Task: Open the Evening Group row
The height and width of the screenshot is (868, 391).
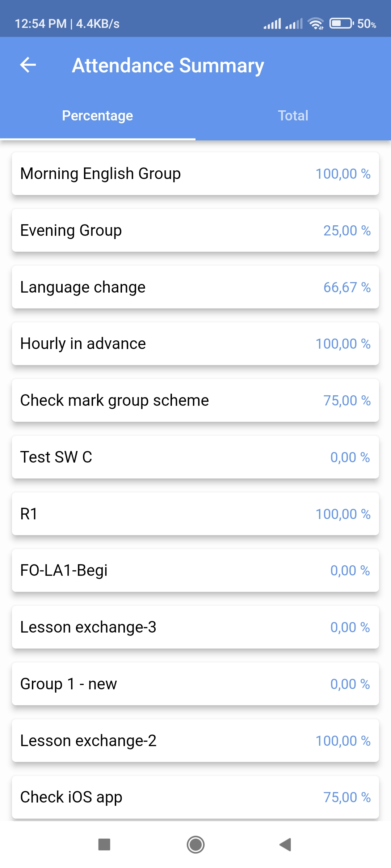Action: click(x=195, y=230)
